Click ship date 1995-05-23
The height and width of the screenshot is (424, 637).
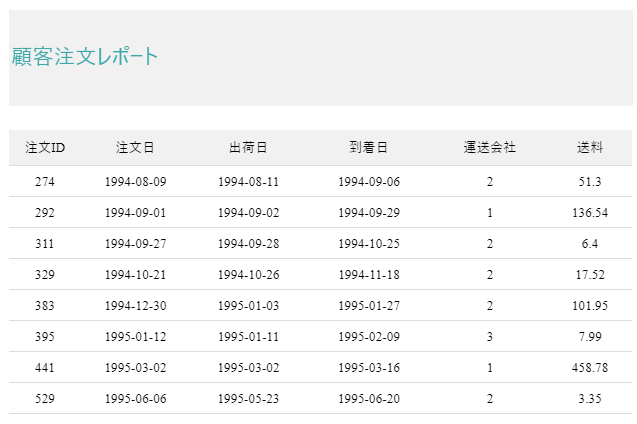click(248, 399)
